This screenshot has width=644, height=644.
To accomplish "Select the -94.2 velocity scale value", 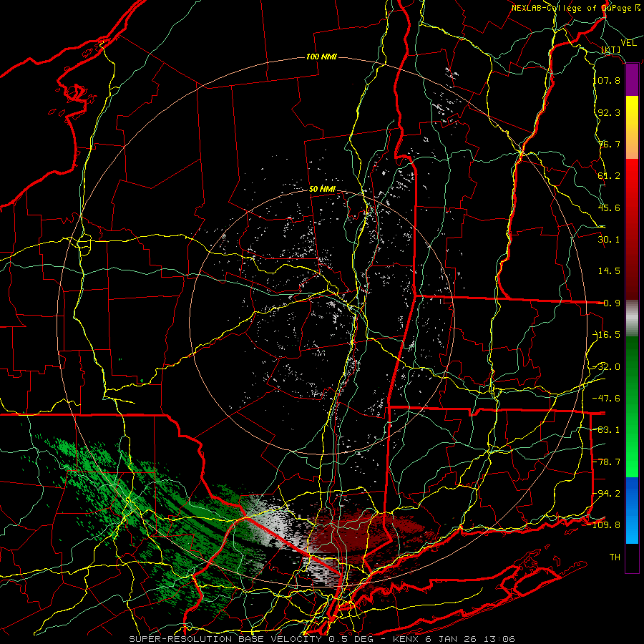I will (x=607, y=493).
